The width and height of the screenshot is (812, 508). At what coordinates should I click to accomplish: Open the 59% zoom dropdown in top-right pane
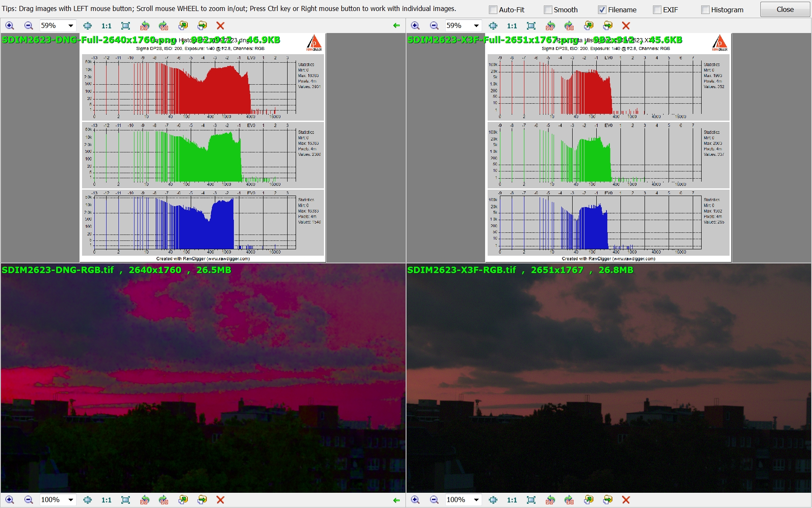(x=476, y=26)
